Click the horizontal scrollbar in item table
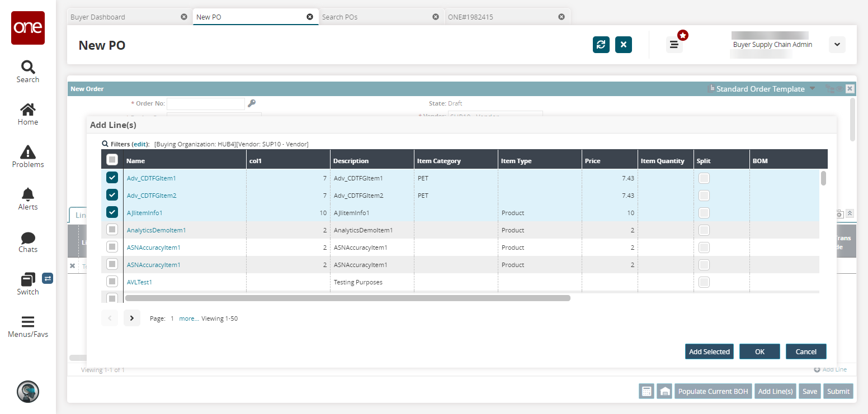Screen dimensions: 868x414 (x=347, y=298)
